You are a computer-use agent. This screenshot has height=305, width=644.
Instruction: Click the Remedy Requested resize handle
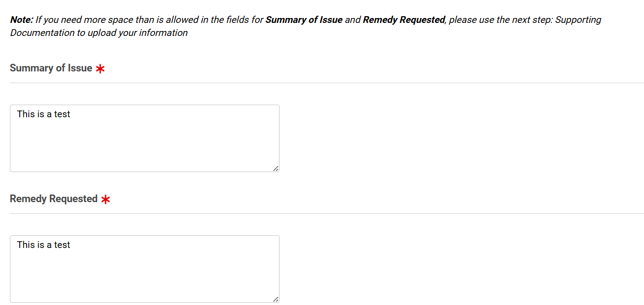tap(275, 299)
